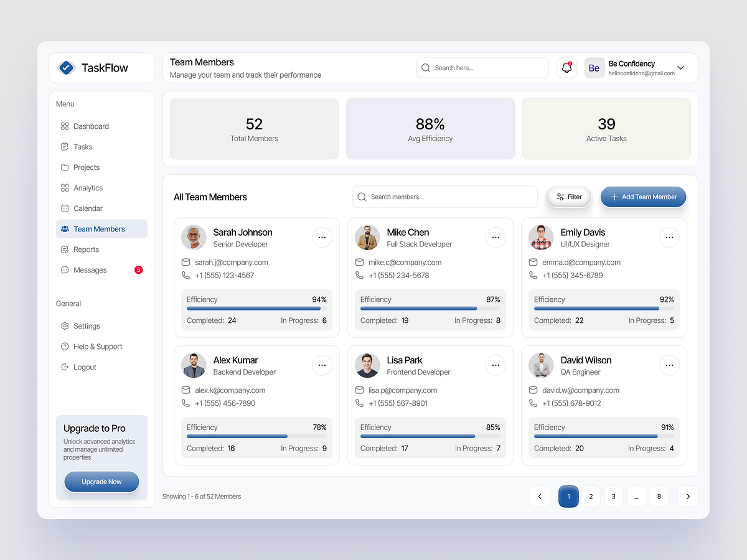Open the Tasks section icon

[65, 146]
